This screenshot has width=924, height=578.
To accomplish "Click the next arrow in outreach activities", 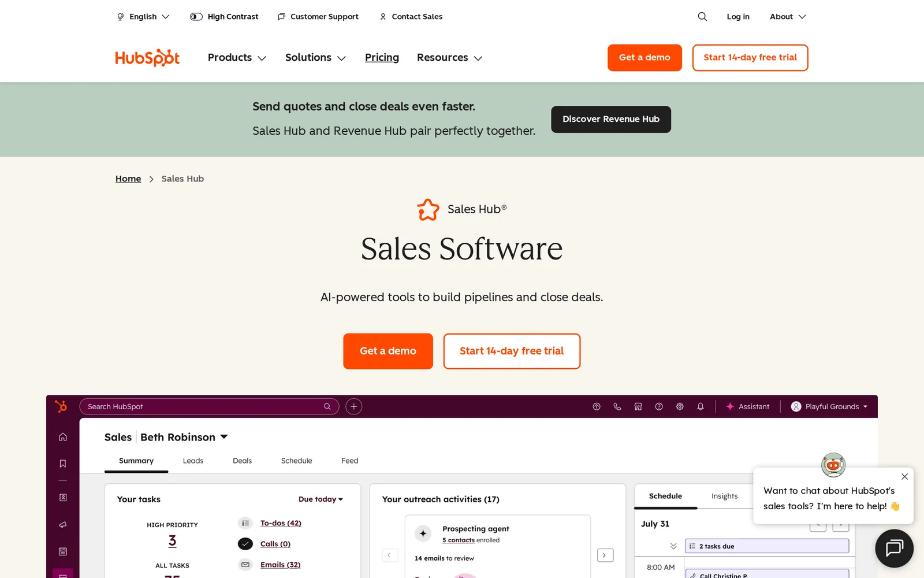I will coord(605,555).
